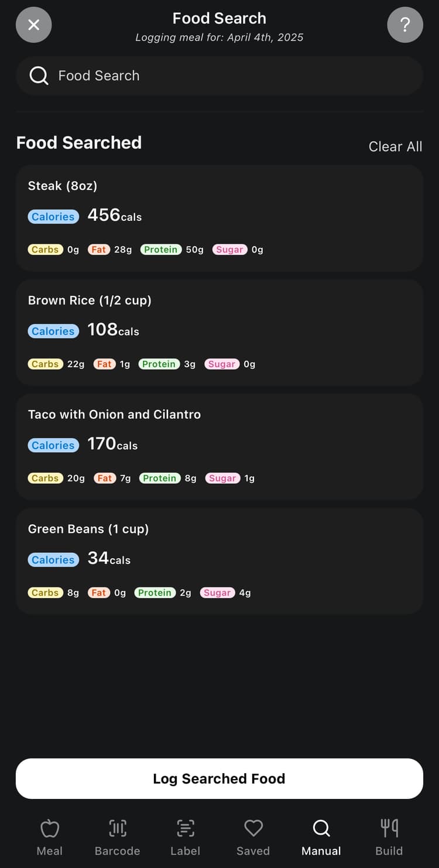The image size is (439, 868).
Task: Tap Brown Rice Carbs yellow badge
Action: 45,364
